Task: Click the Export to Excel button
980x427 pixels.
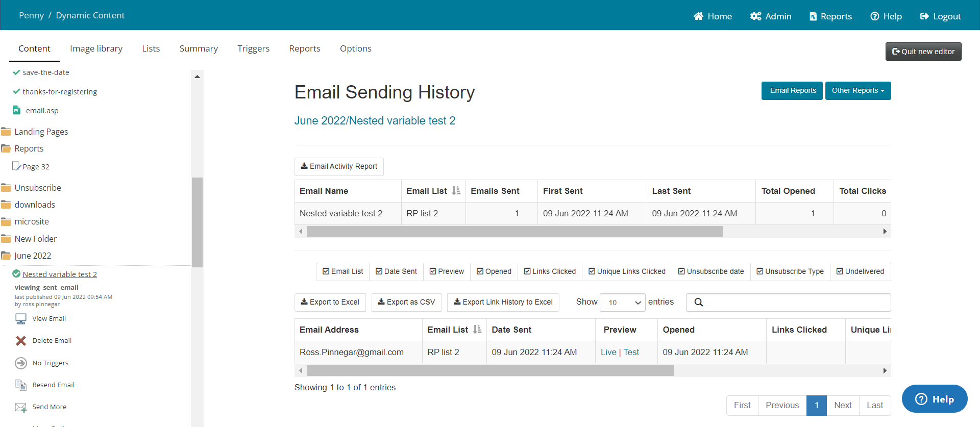Action: (x=330, y=302)
